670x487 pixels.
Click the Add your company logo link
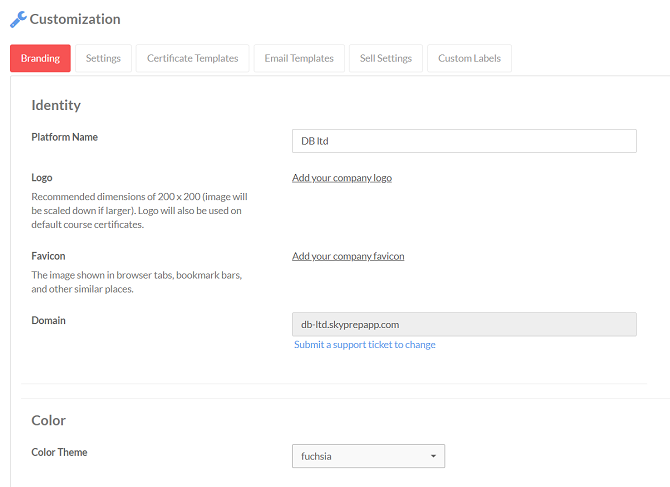342,178
